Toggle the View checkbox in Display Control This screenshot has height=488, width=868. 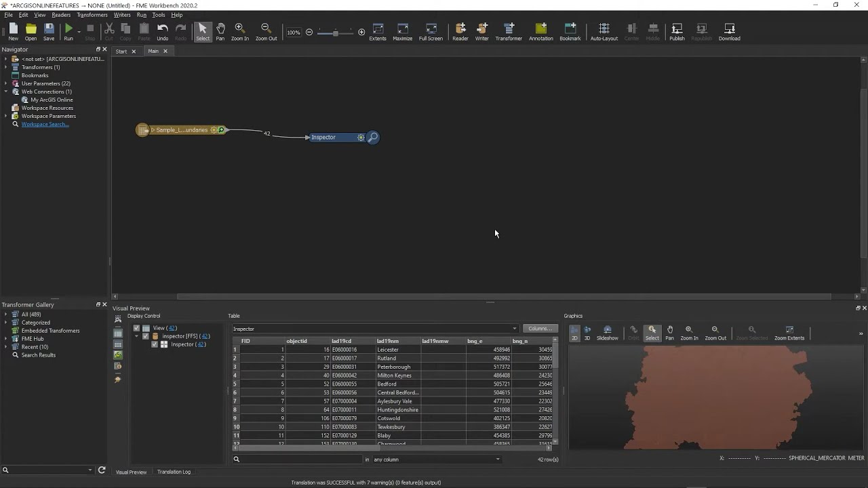click(x=136, y=328)
